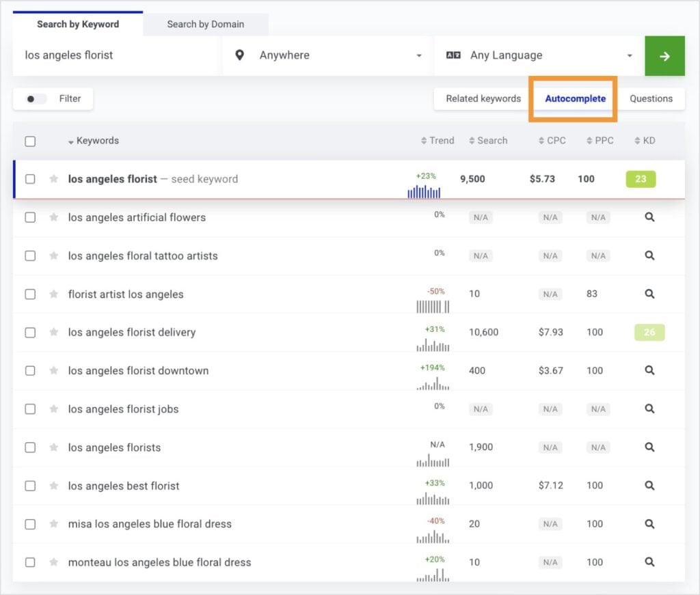Image resolution: width=700 pixels, height=595 pixels.
Task: Sort by the Keywords column header
Action: pyautogui.click(x=97, y=141)
